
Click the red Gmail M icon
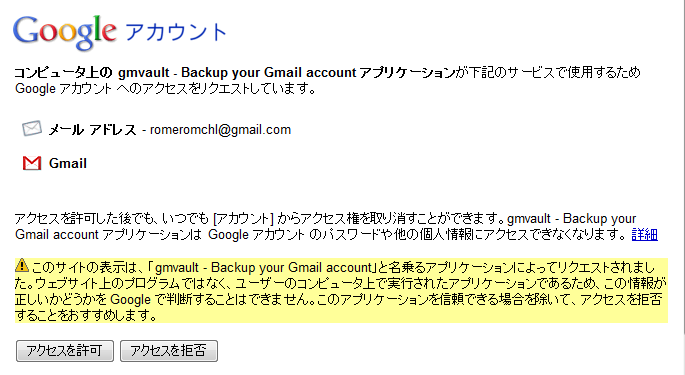(32, 163)
